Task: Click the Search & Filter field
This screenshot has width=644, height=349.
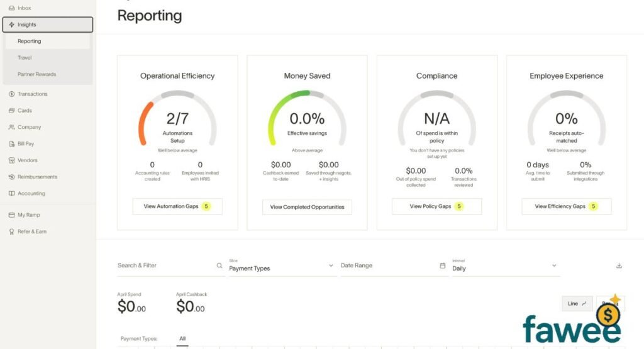Action: 165,265
